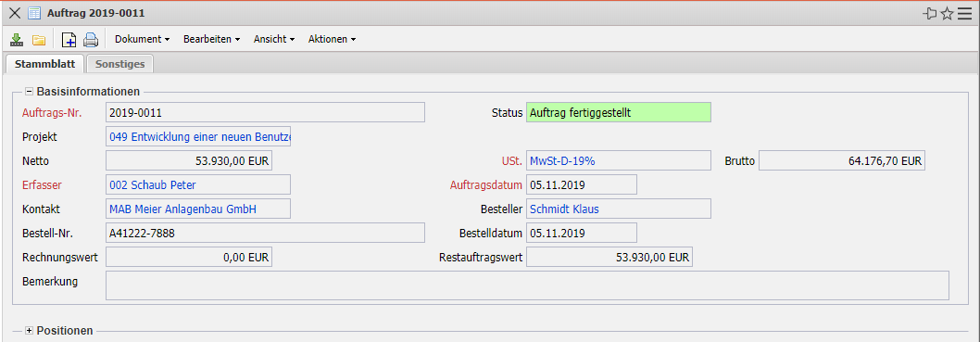Click the Auftragsdatum label
Image resolution: width=980 pixels, height=342 pixels.
(485, 185)
